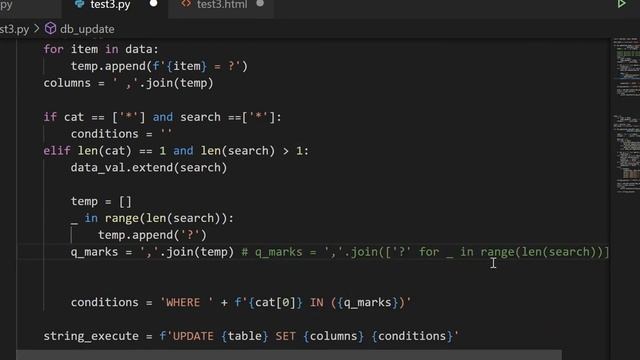Expand the breadcrumb chevron before db_update
The width and height of the screenshot is (640, 360).
click(x=37, y=29)
